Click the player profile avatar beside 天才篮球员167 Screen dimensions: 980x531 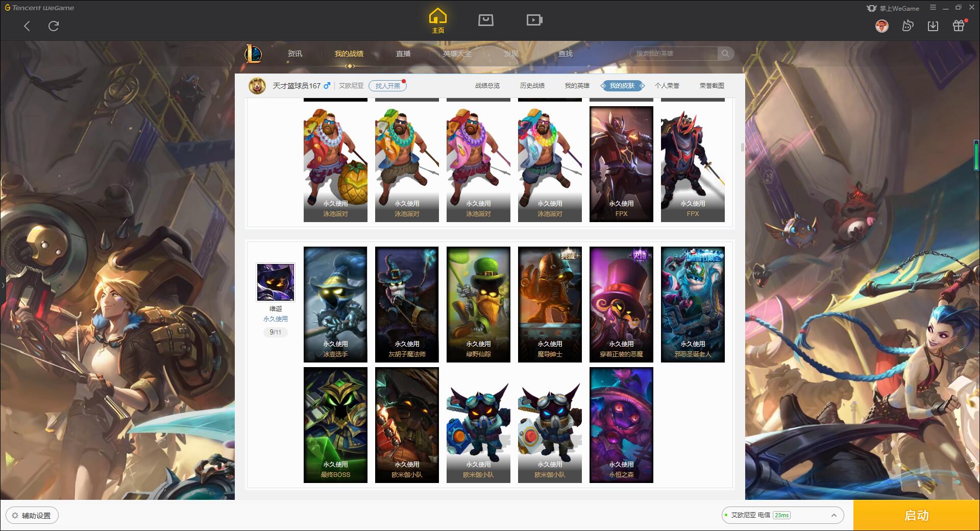(x=257, y=86)
